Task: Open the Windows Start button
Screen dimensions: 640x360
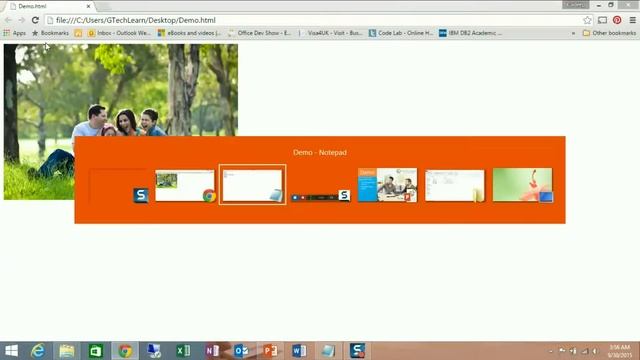Action: click(x=11, y=351)
